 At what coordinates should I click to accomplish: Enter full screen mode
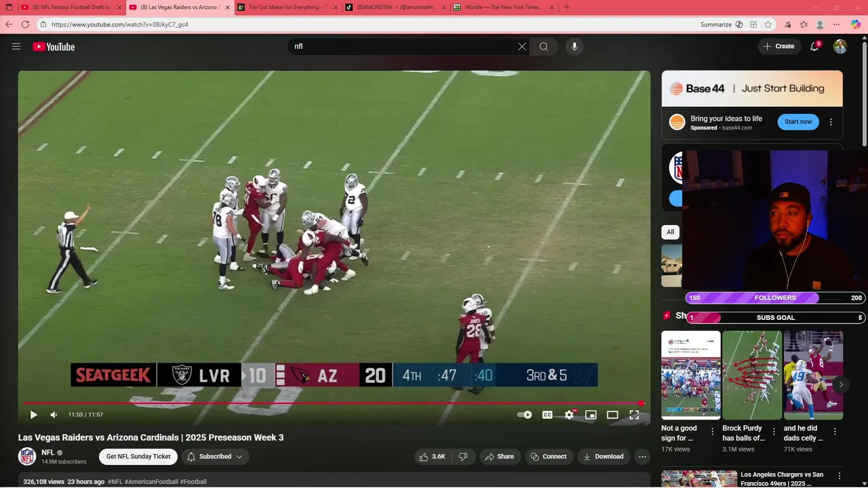tap(634, 415)
